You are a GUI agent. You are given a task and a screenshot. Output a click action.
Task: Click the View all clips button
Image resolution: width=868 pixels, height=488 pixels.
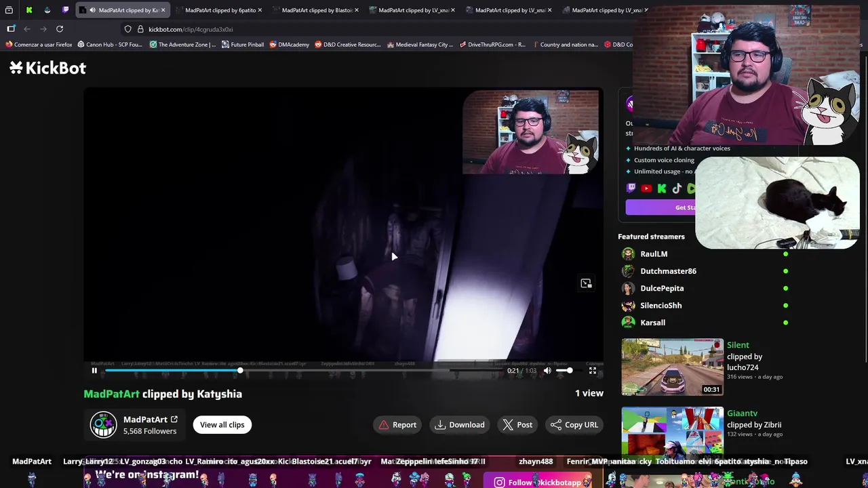tap(222, 425)
